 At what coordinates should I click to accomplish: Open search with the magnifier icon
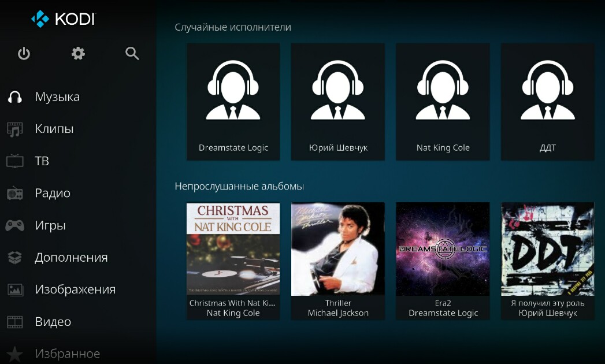point(132,53)
